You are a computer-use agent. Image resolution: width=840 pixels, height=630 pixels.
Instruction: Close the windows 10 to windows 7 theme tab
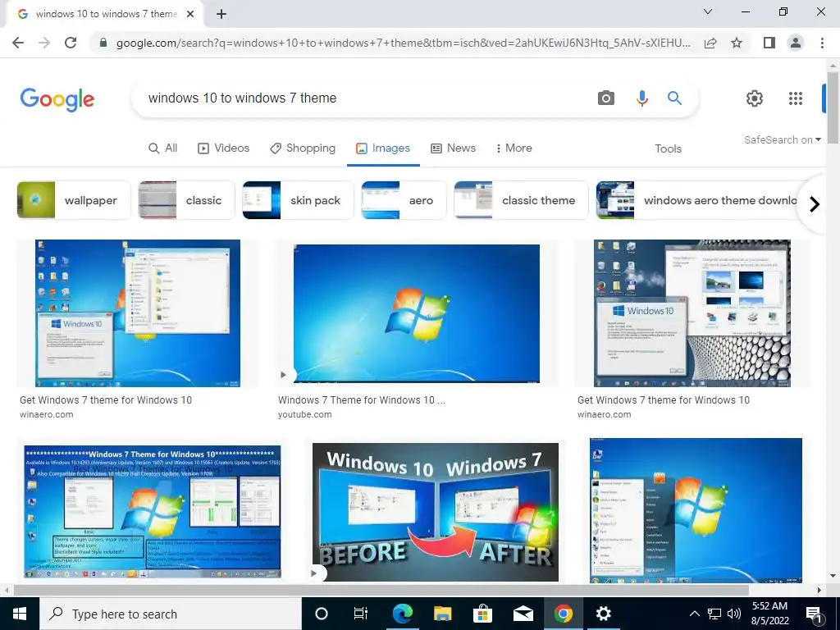(190, 14)
